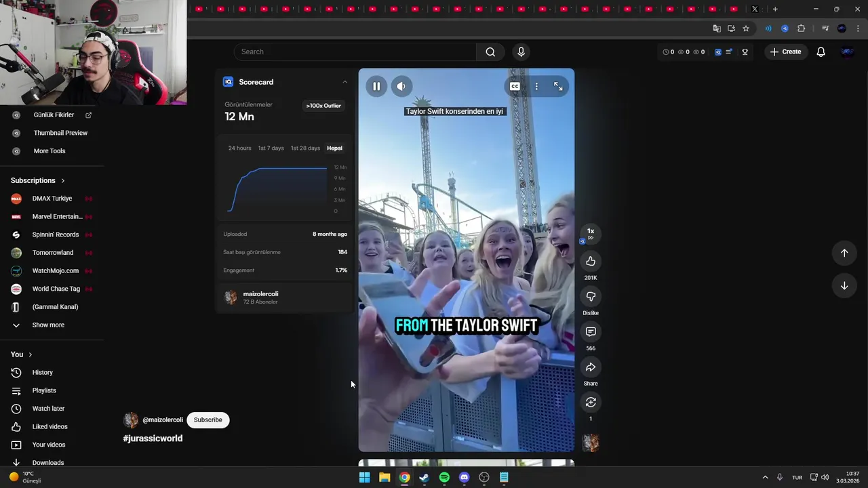The width and height of the screenshot is (868, 488).
Task: Click the Dislike thumbs-down icon
Action: tap(591, 296)
